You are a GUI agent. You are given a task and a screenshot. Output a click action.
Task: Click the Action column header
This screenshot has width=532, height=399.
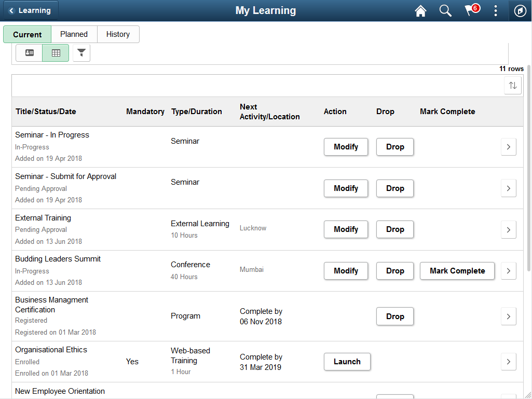(335, 112)
